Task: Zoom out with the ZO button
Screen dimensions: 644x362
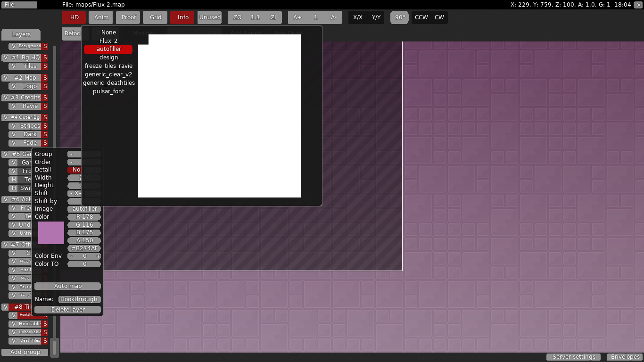Action: (x=237, y=17)
